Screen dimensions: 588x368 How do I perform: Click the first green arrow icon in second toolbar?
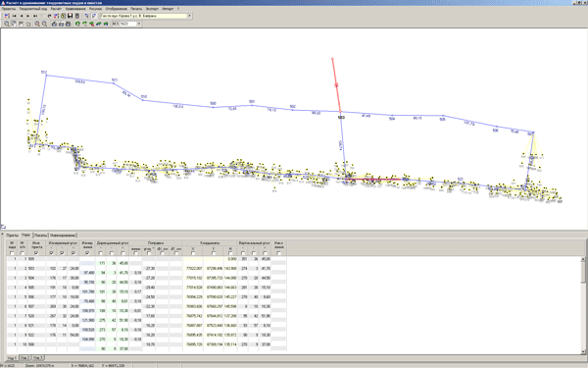[x=77, y=24]
